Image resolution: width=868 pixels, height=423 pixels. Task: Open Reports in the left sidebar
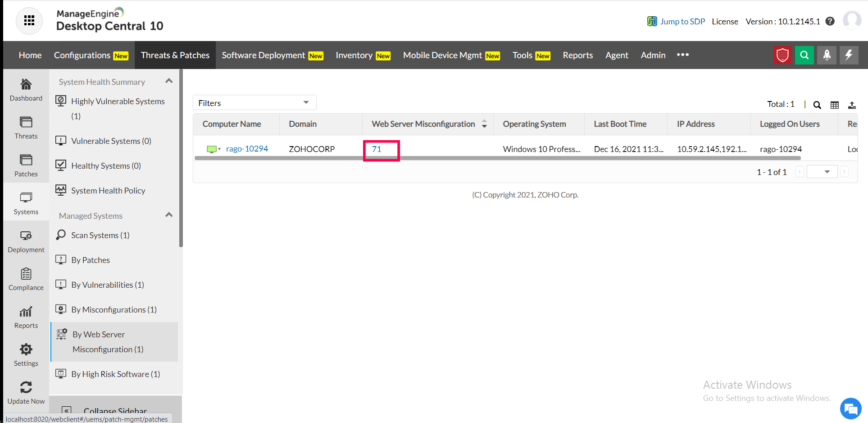(26, 317)
